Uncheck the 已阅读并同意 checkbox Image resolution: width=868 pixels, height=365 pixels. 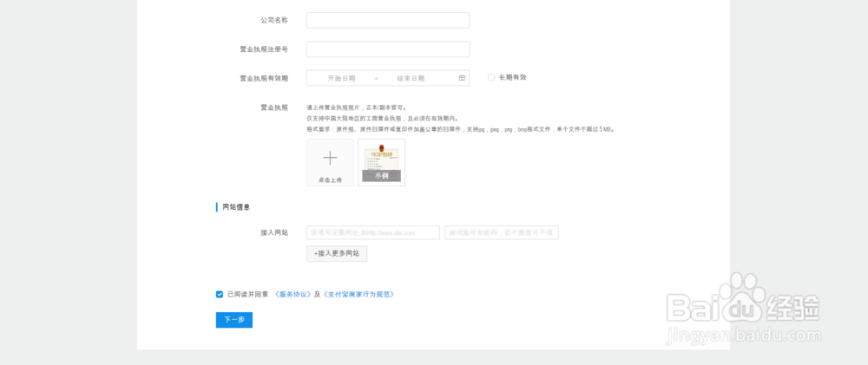(x=220, y=294)
